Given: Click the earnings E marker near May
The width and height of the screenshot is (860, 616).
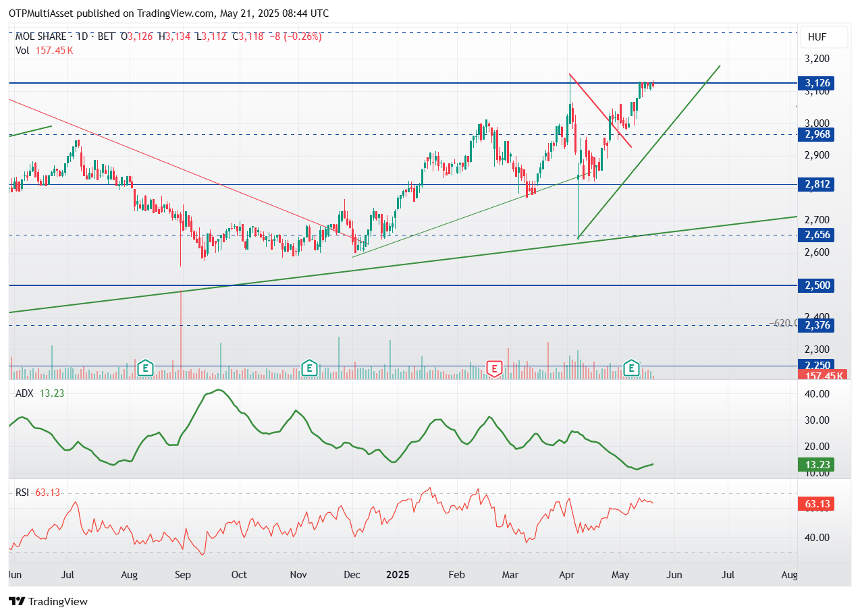Looking at the screenshot, I should click(x=631, y=368).
